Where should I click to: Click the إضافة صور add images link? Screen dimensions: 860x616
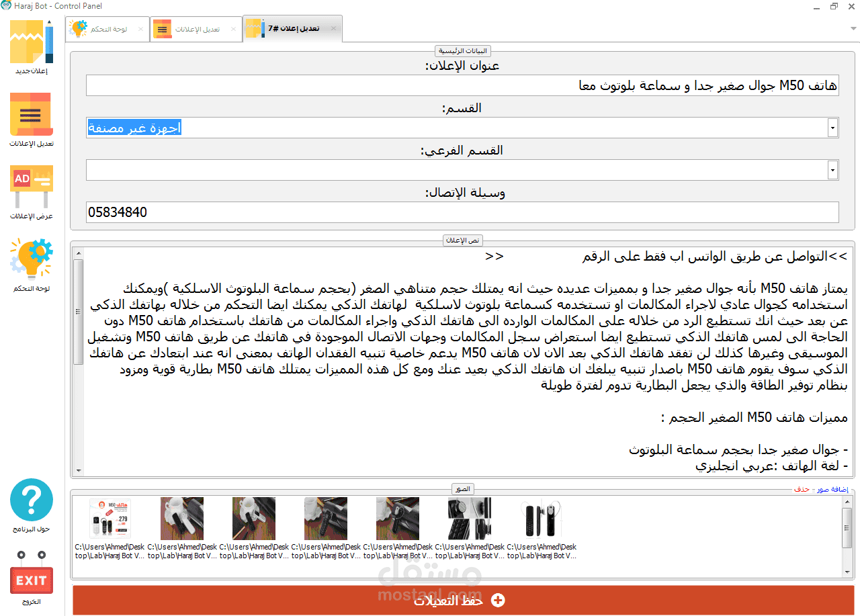(x=832, y=489)
